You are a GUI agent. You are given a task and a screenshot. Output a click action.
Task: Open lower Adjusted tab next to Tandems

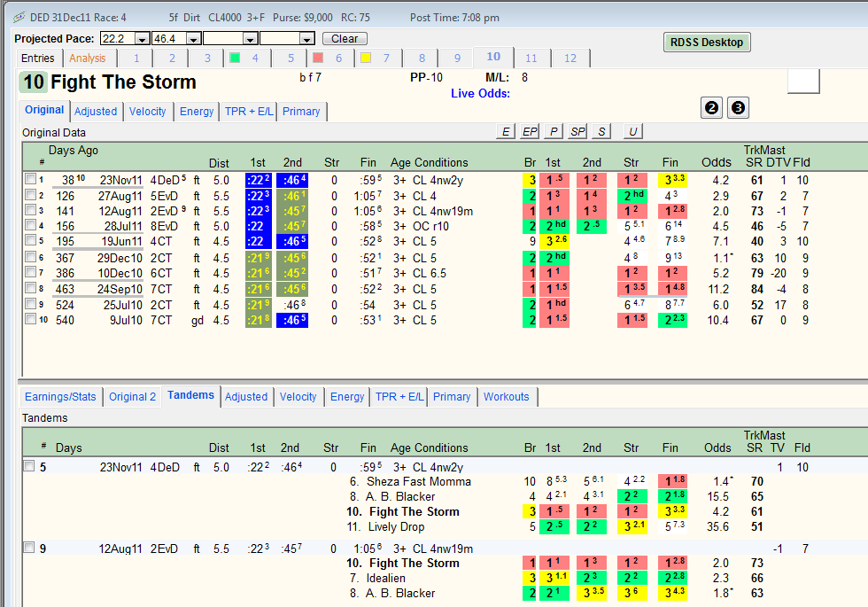click(x=246, y=397)
